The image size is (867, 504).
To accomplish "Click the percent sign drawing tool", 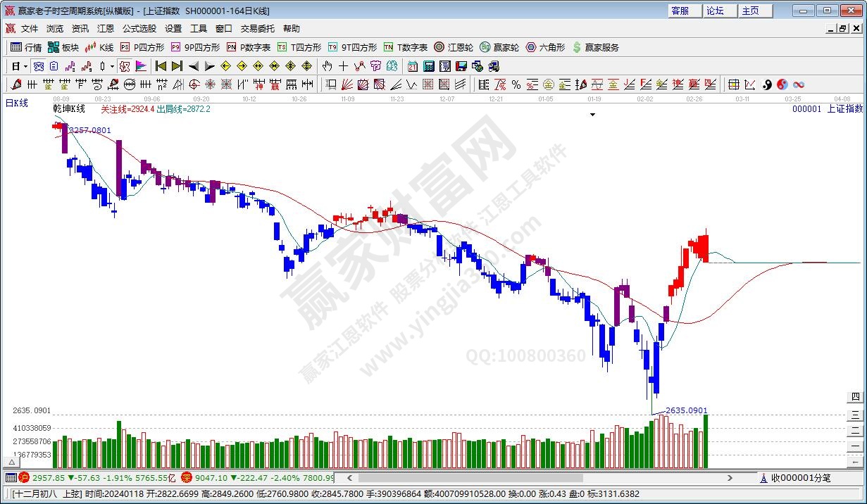I will (x=516, y=84).
